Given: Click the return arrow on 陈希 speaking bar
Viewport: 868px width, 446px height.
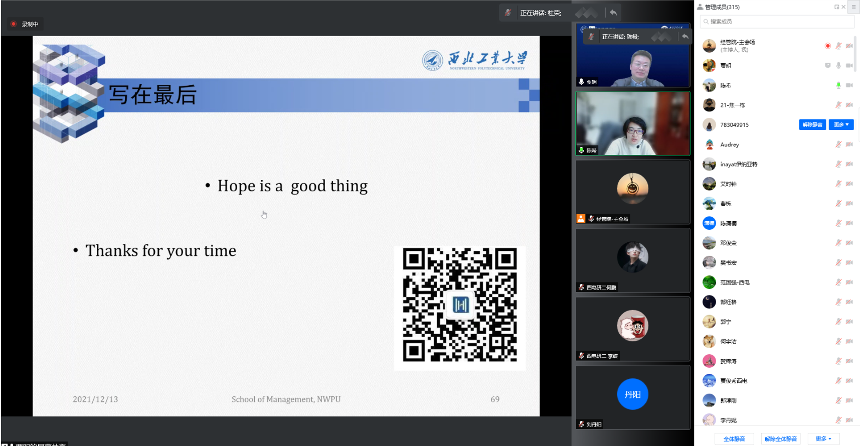Looking at the screenshot, I should point(685,37).
